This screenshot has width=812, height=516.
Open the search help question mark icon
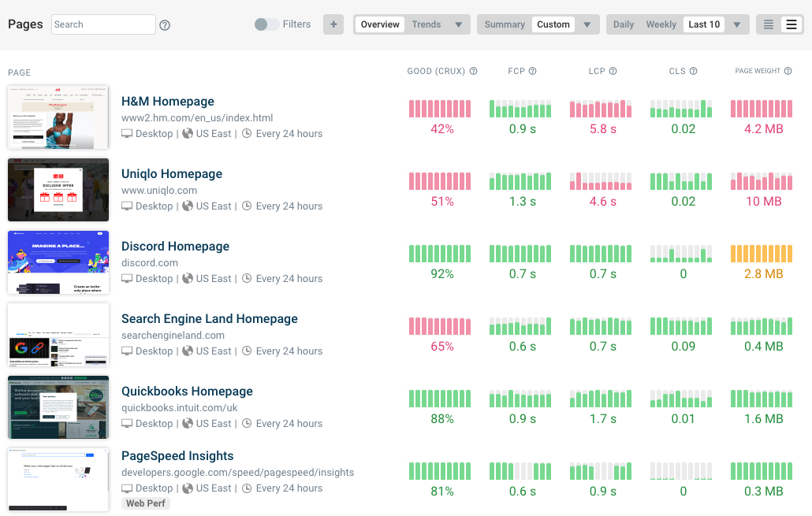(x=165, y=25)
